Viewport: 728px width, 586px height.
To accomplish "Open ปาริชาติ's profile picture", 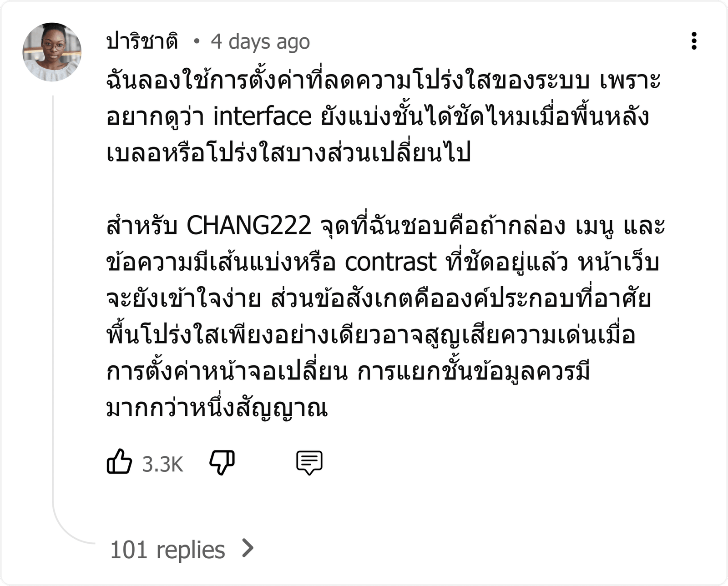I will click(52, 52).
